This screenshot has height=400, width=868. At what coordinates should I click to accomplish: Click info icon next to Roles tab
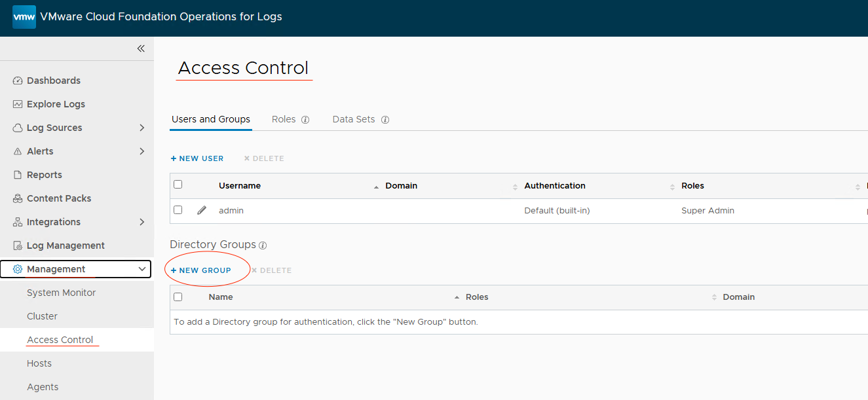(305, 120)
